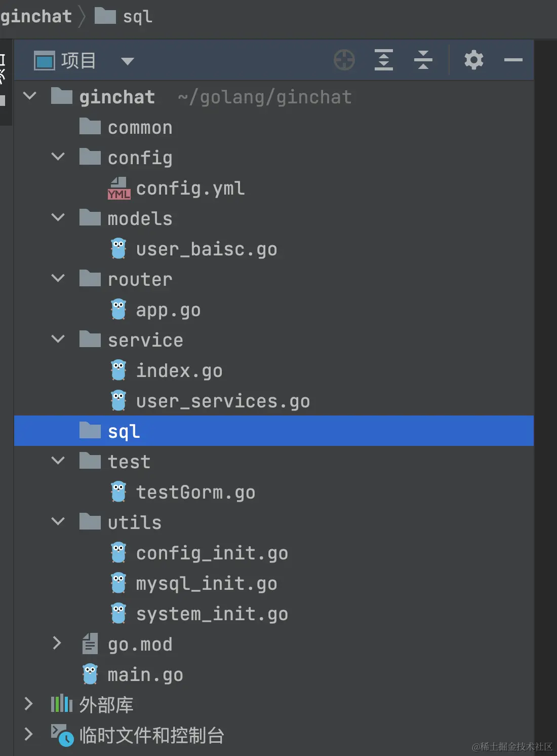
Task: Collapse the models folder
Action: (58, 218)
